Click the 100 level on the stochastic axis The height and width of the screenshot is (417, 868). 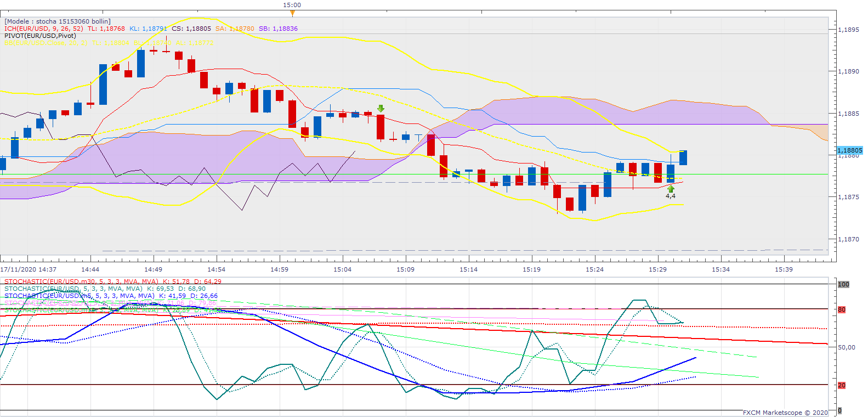click(x=843, y=284)
